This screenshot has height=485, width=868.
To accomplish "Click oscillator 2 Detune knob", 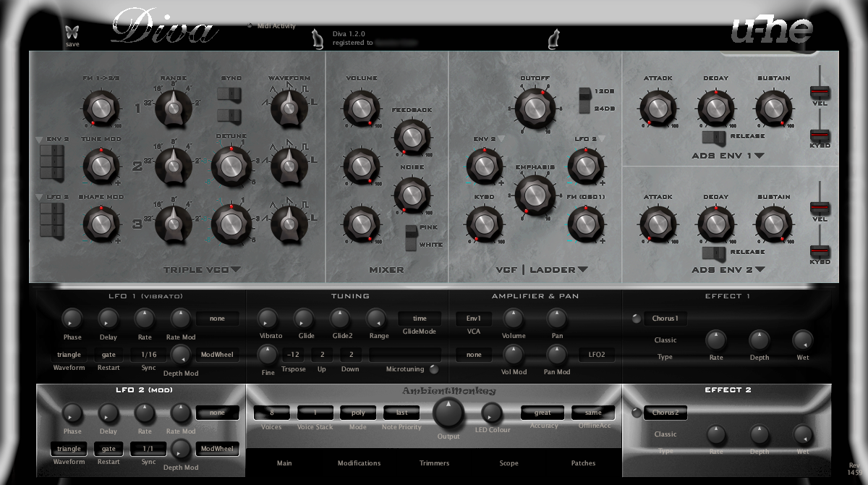I will 231,166.
